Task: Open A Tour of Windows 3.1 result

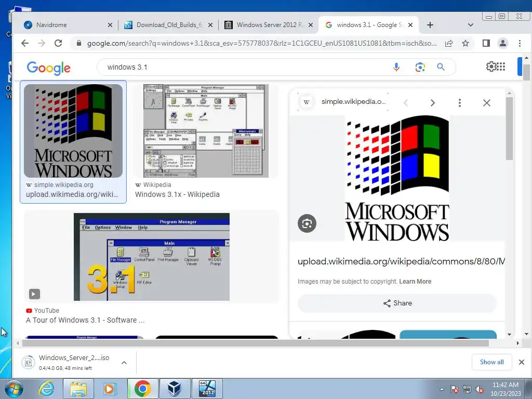Action: (85, 320)
